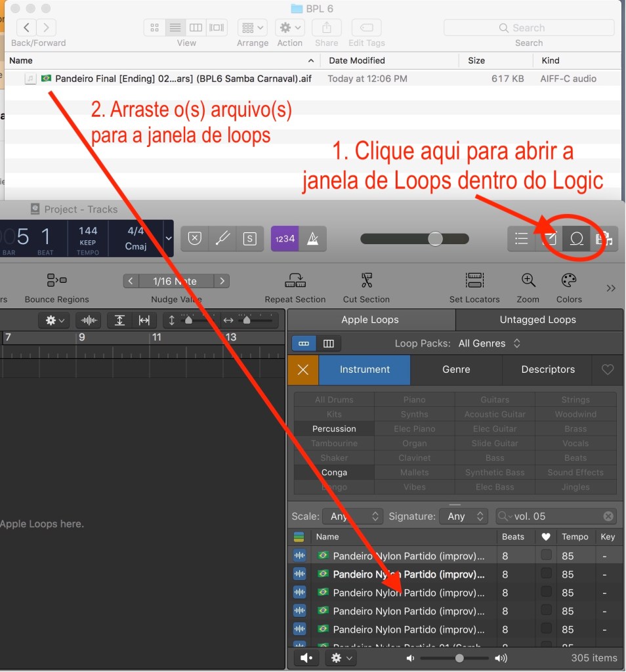Toggle the 1234 count-in button
The height and width of the screenshot is (672, 626).
point(285,239)
